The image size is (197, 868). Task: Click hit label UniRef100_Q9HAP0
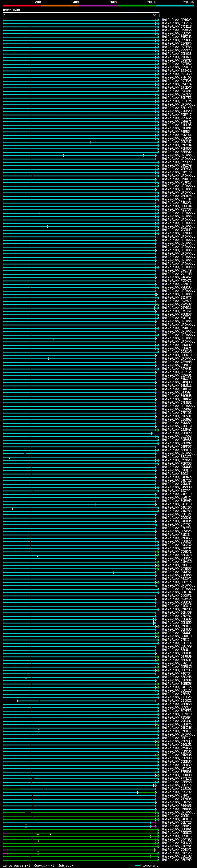(176, 433)
